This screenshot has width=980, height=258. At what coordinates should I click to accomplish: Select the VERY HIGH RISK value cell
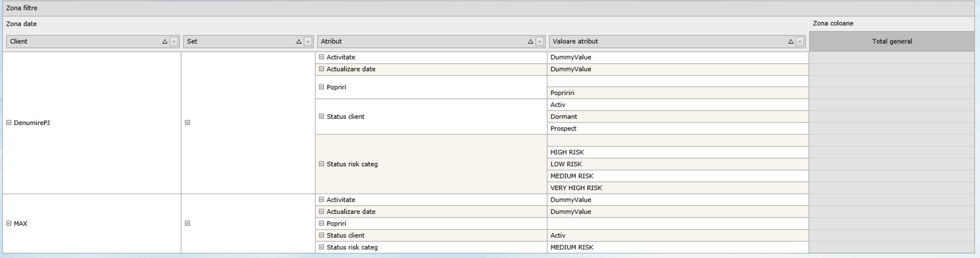pyautogui.click(x=677, y=188)
